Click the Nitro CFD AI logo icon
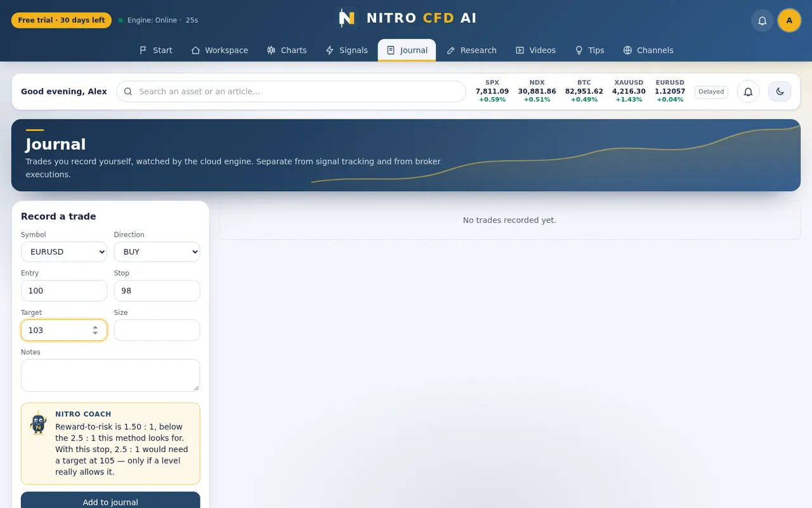The width and height of the screenshot is (812, 508). click(x=346, y=18)
